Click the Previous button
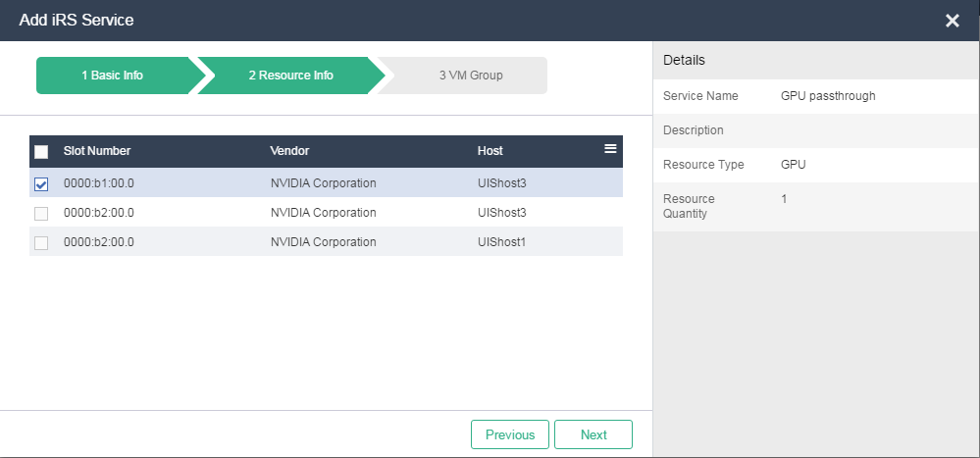This screenshot has height=458, width=980. point(510,434)
